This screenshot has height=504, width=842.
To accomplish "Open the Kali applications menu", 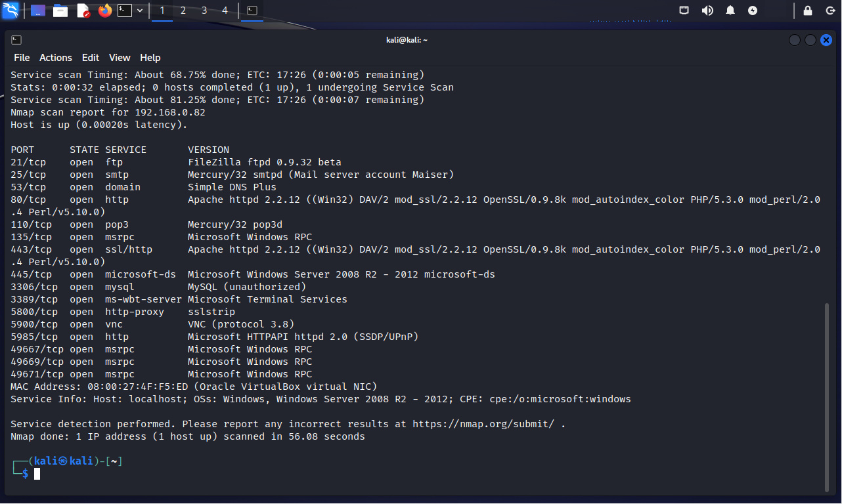I will 11,10.
